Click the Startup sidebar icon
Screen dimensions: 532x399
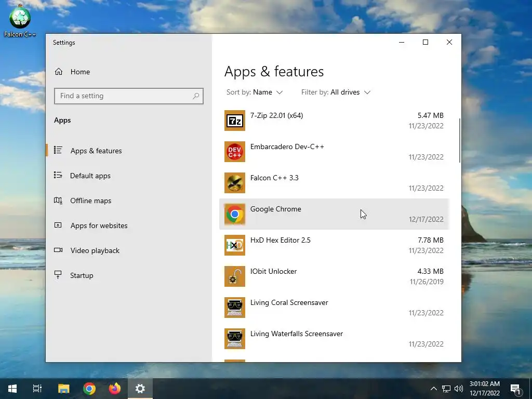click(x=58, y=275)
